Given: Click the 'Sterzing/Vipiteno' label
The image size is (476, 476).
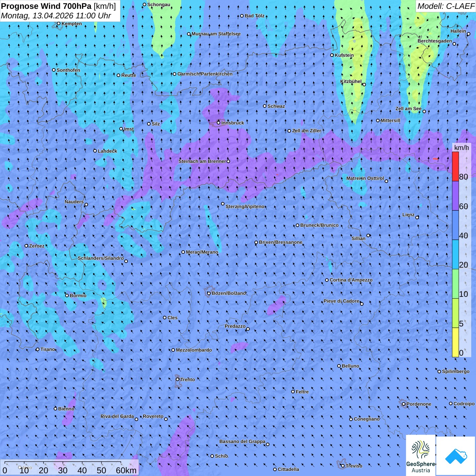Looking at the screenshot, I should click(245, 206).
